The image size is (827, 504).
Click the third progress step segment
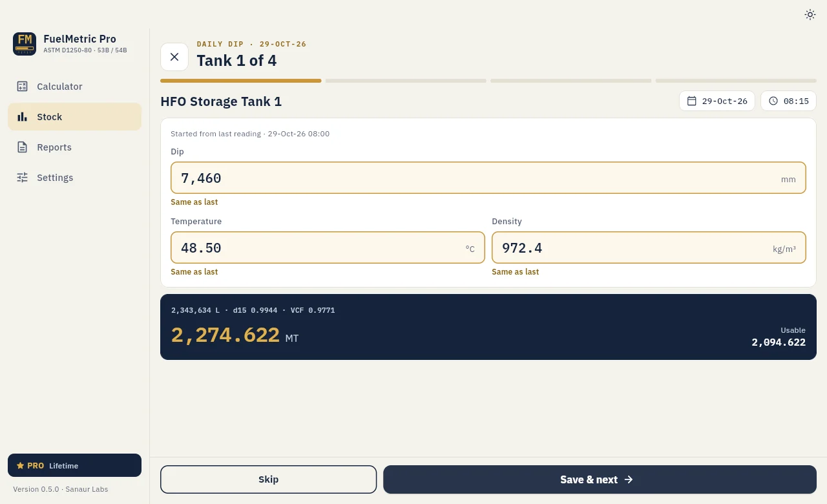571,81
